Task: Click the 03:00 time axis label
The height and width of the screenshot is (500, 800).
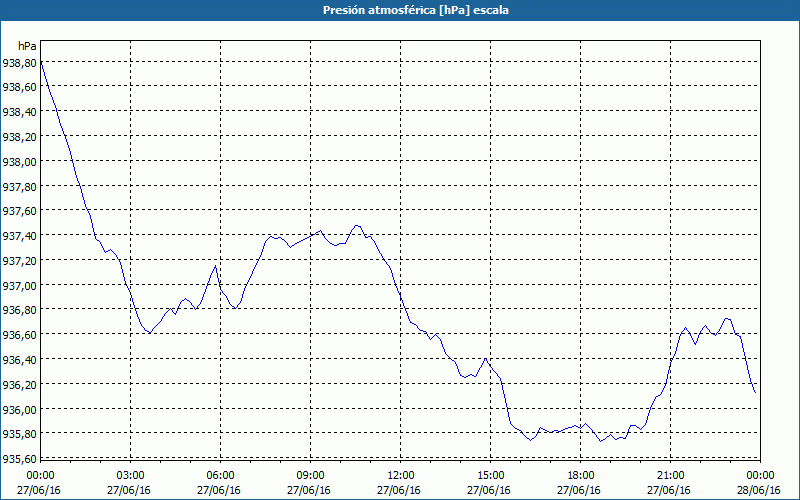Action: [x=131, y=476]
